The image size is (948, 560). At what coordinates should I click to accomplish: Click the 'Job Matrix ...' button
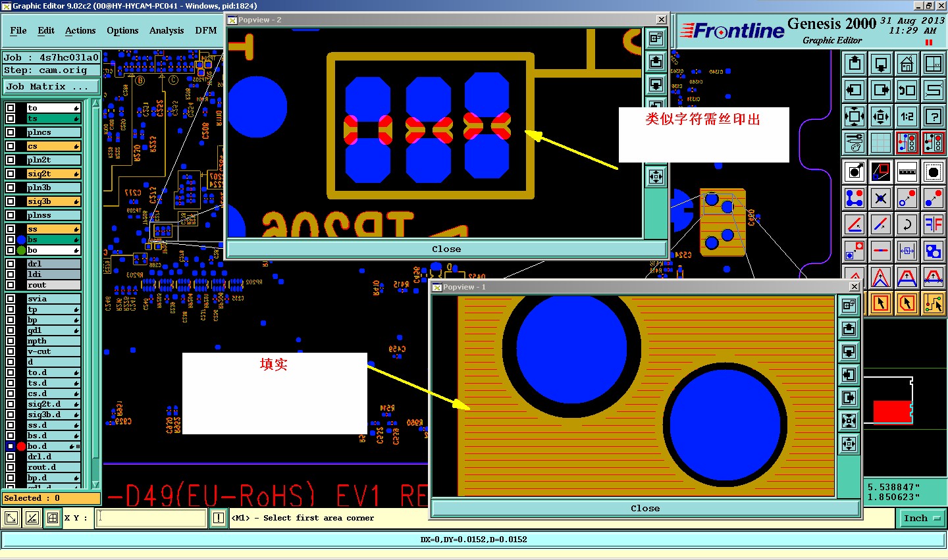pos(51,86)
